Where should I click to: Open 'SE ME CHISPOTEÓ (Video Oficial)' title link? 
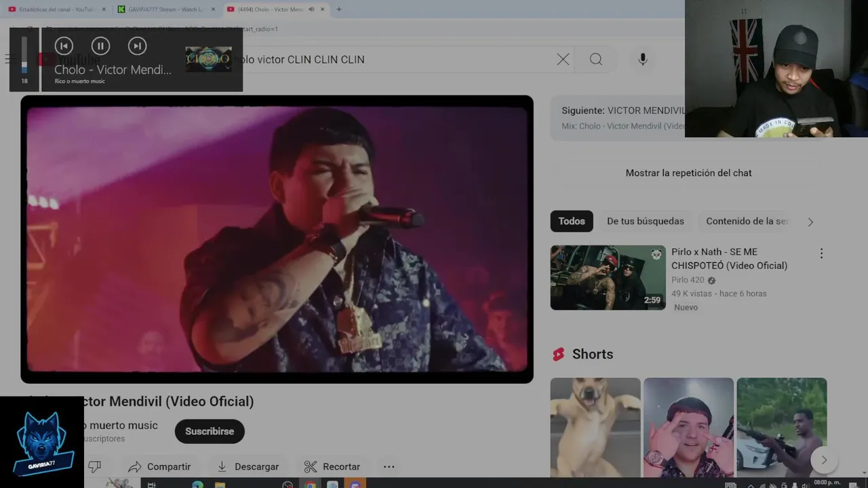[x=729, y=258]
